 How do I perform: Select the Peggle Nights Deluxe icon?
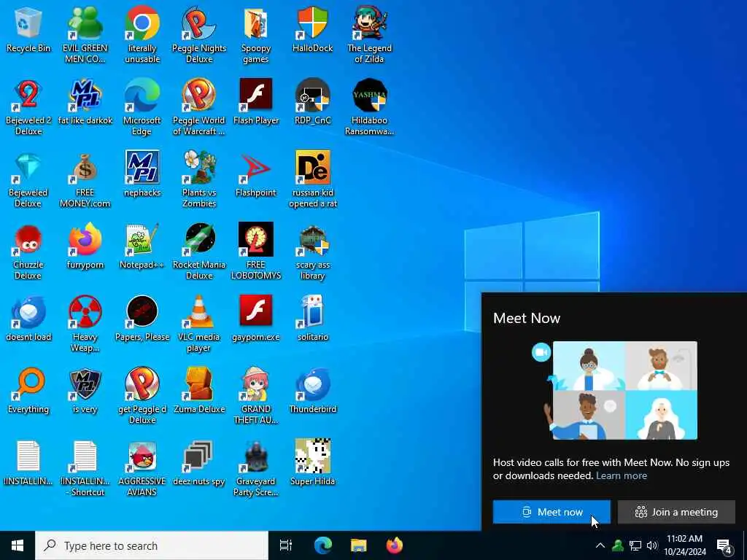[198, 35]
